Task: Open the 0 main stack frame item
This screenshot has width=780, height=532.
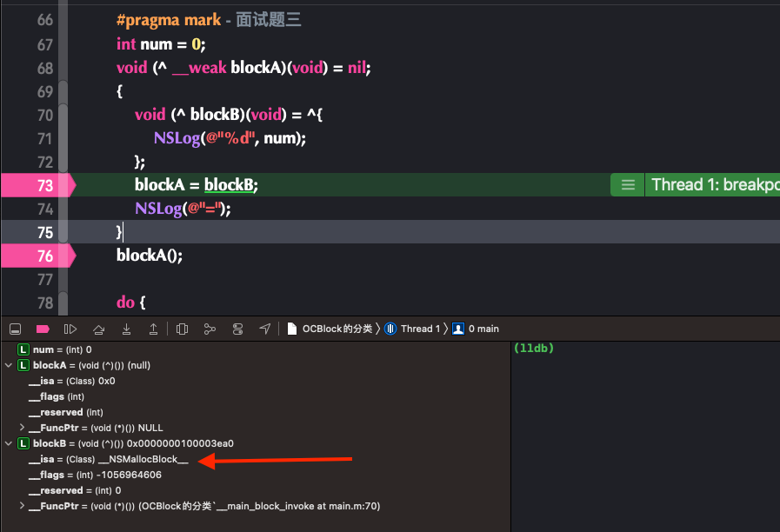Action: 476,329
